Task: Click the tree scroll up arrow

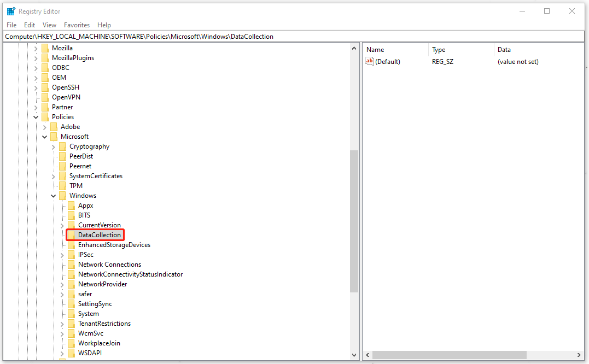Action: click(354, 48)
